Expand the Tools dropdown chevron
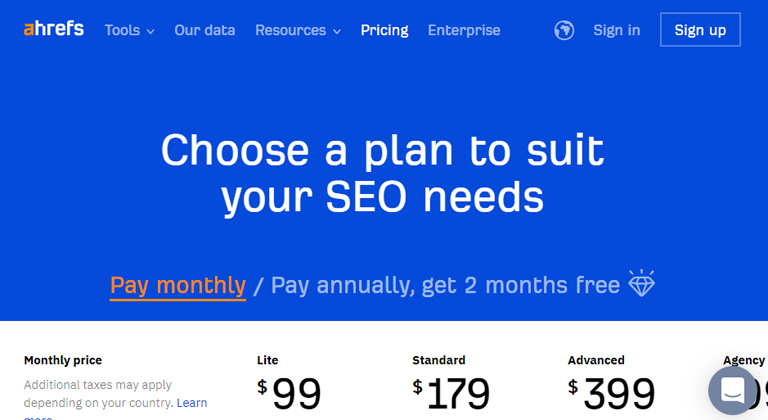 point(151,31)
